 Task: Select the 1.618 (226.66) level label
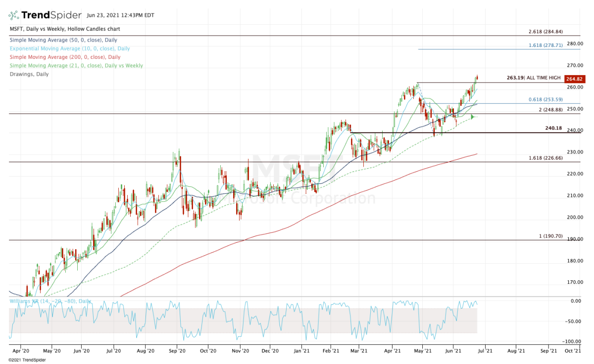(x=545, y=158)
